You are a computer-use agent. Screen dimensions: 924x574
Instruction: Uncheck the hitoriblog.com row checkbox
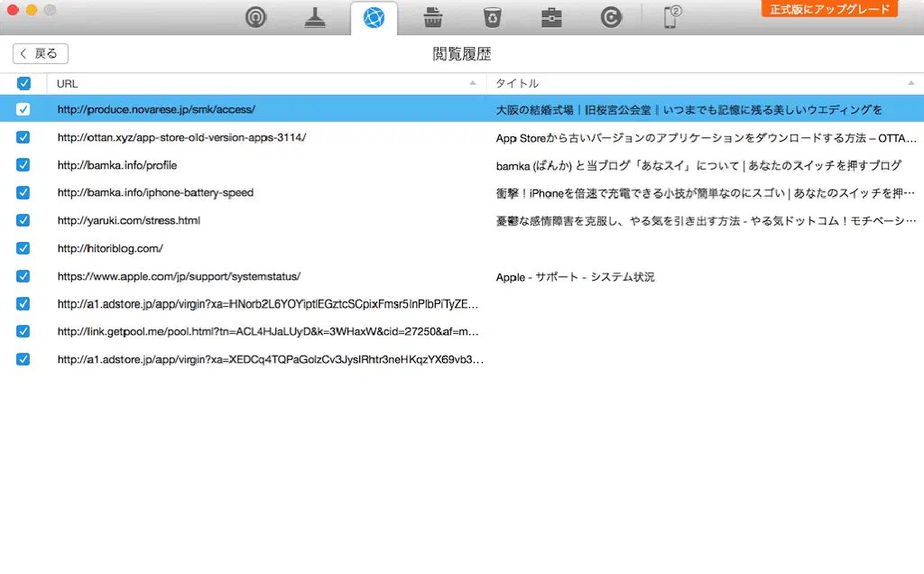[23, 248]
